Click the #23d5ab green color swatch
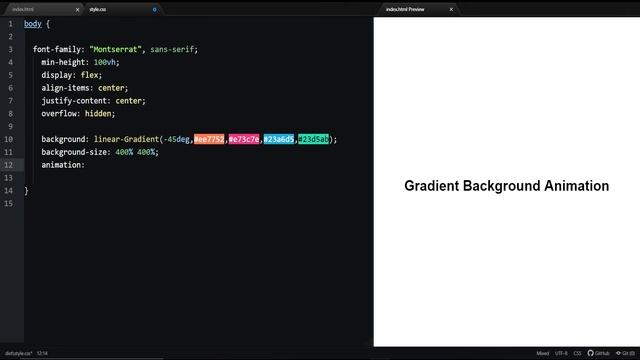Viewport: 640px width, 360px height. click(x=313, y=139)
